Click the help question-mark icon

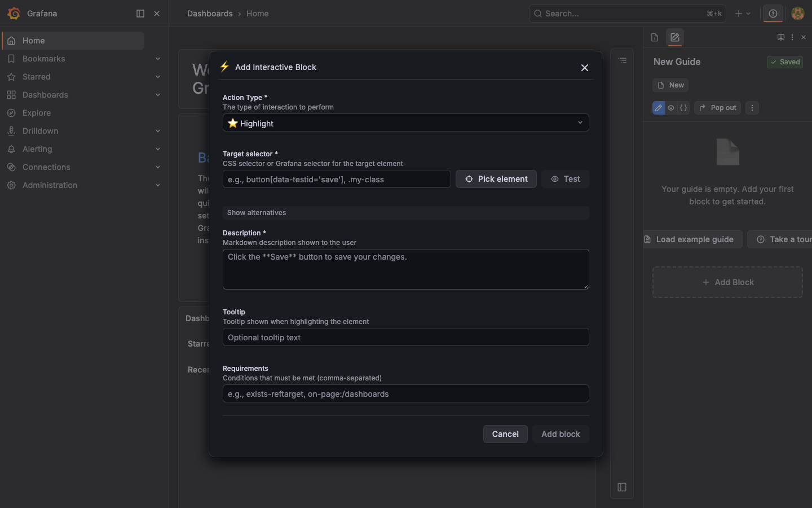pos(773,14)
